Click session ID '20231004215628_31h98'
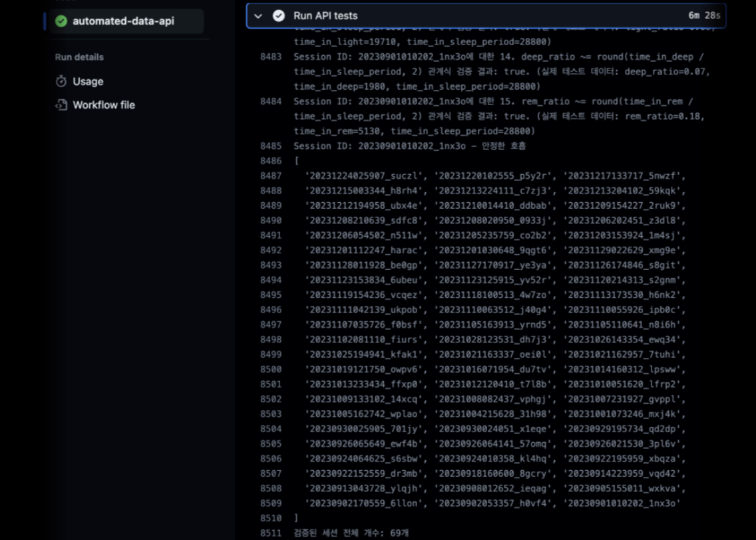Viewport: 756px width, 540px height. click(x=492, y=414)
